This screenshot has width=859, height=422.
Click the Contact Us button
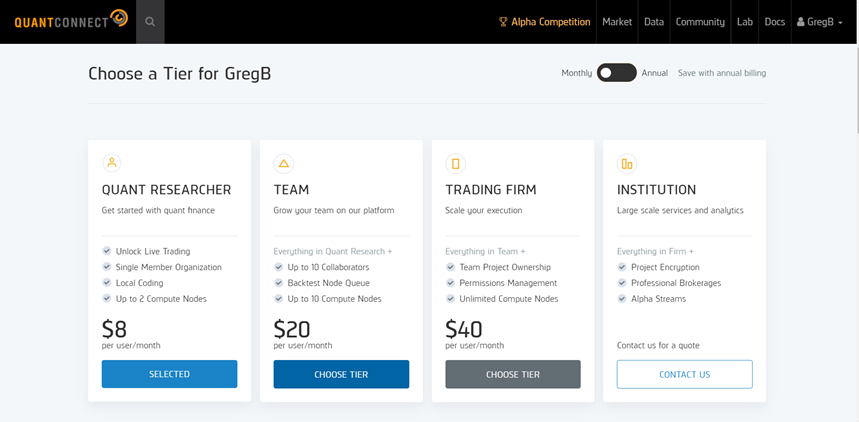(x=685, y=374)
